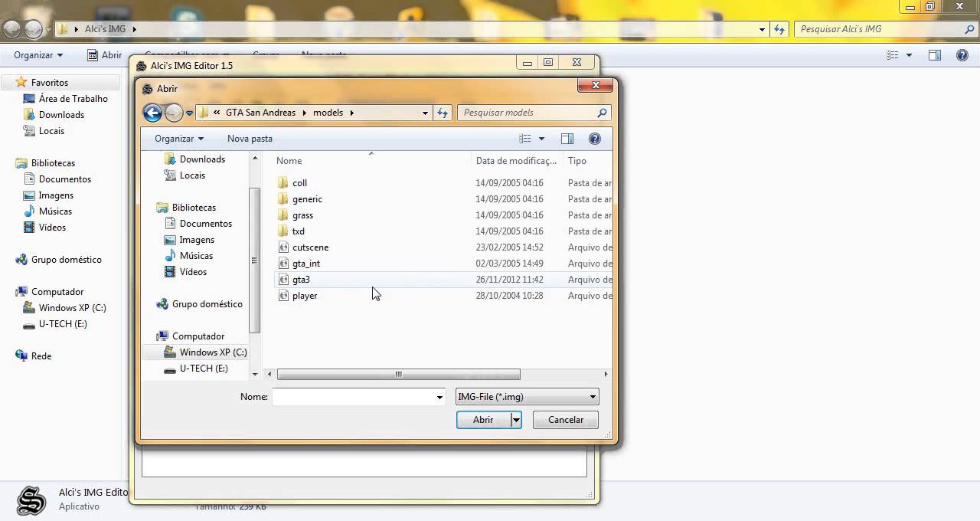Open Área de Trabalho in Explorer sidebar
980x521 pixels.
tap(73, 99)
